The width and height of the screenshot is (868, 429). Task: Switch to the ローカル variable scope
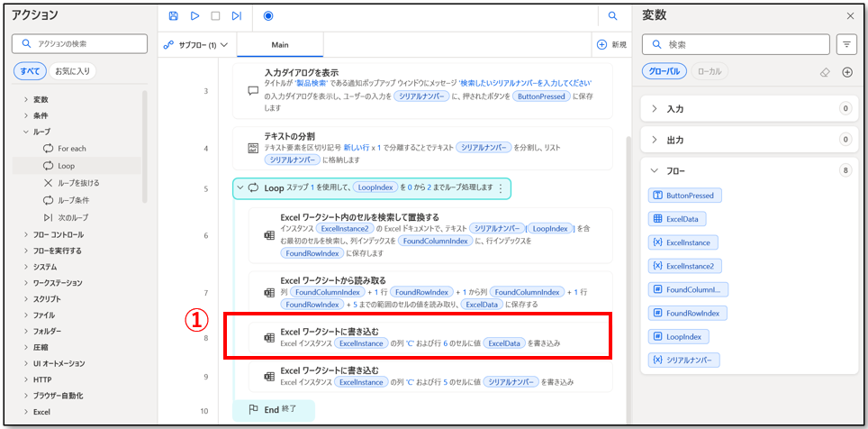click(x=711, y=71)
